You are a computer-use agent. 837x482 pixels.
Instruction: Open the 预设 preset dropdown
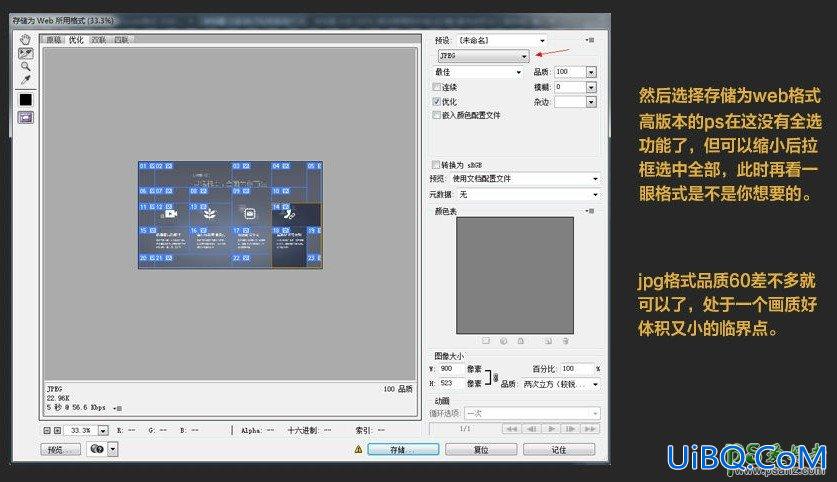click(502, 41)
